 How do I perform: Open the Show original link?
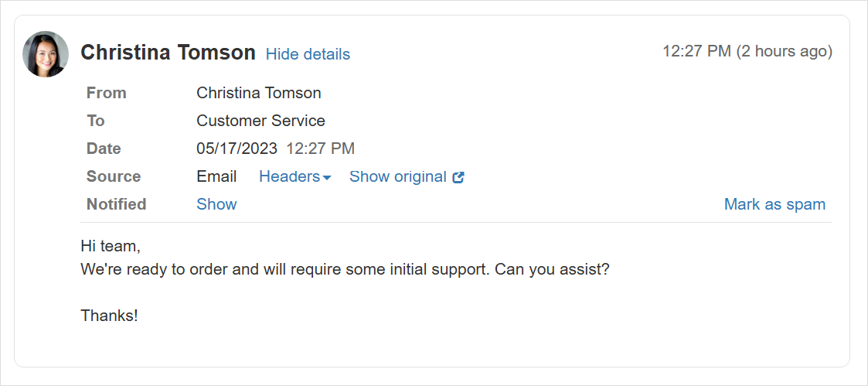point(397,176)
